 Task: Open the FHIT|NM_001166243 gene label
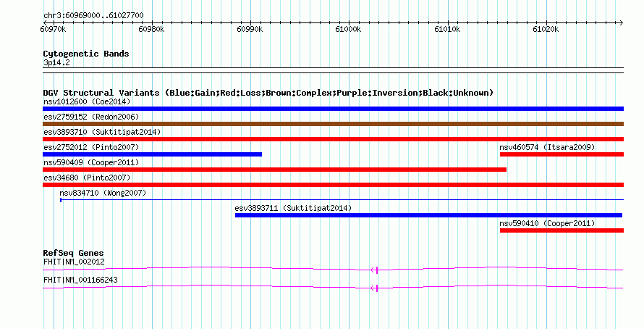click(80, 280)
